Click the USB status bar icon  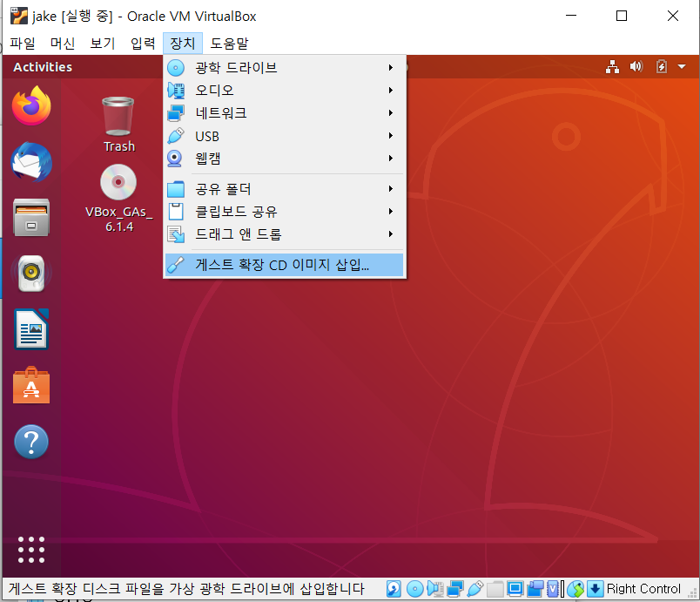pyautogui.click(x=475, y=589)
